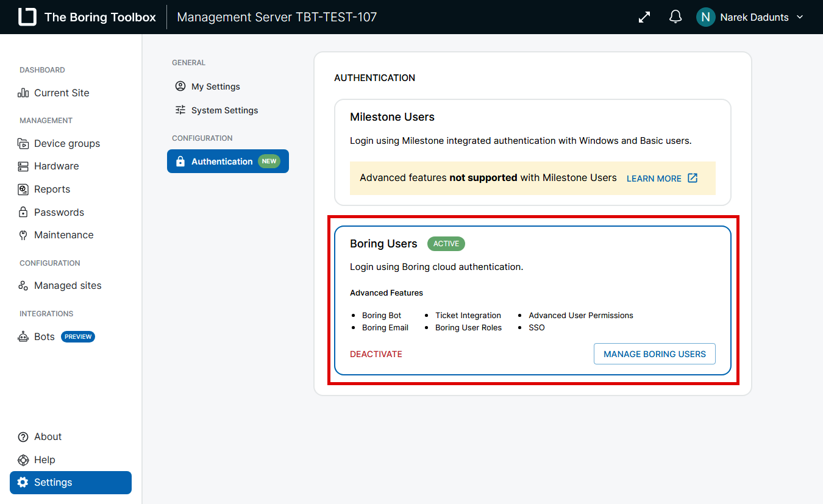Toggle fullscreen with the expand arrows icon
Screen dimensions: 823x504
pyautogui.click(x=644, y=17)
